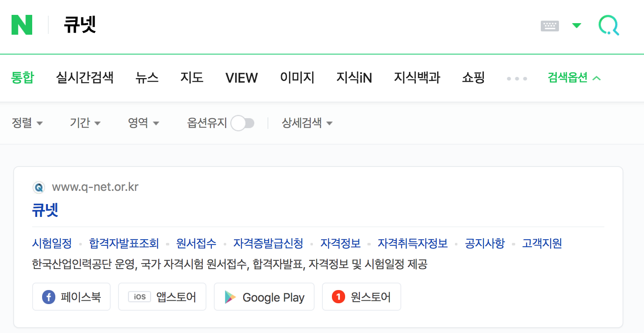Open the 공지사항 sublink
Viewport: 644px width, 333px height.
[485, 243]
